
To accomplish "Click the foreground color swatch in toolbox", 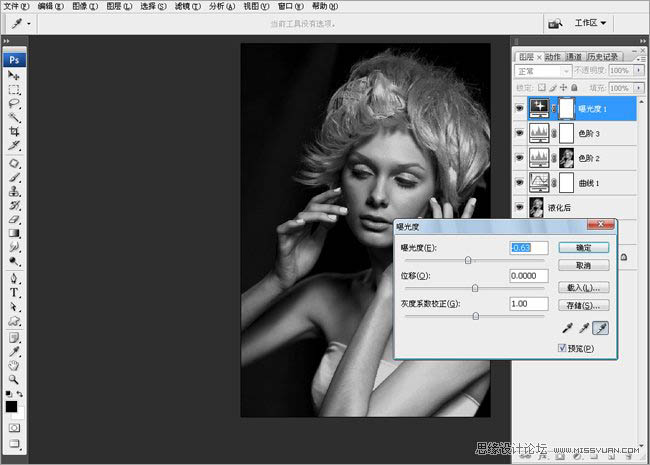I will coord(11,406).
